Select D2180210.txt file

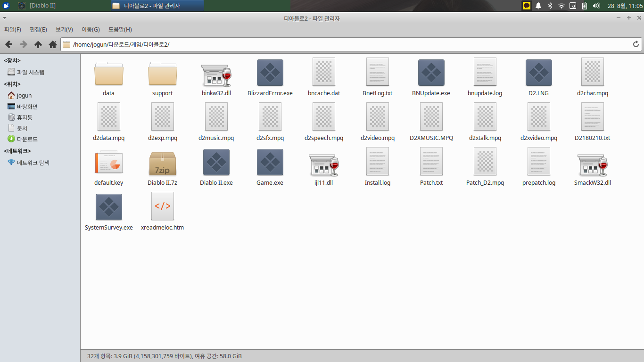[593, 117]
